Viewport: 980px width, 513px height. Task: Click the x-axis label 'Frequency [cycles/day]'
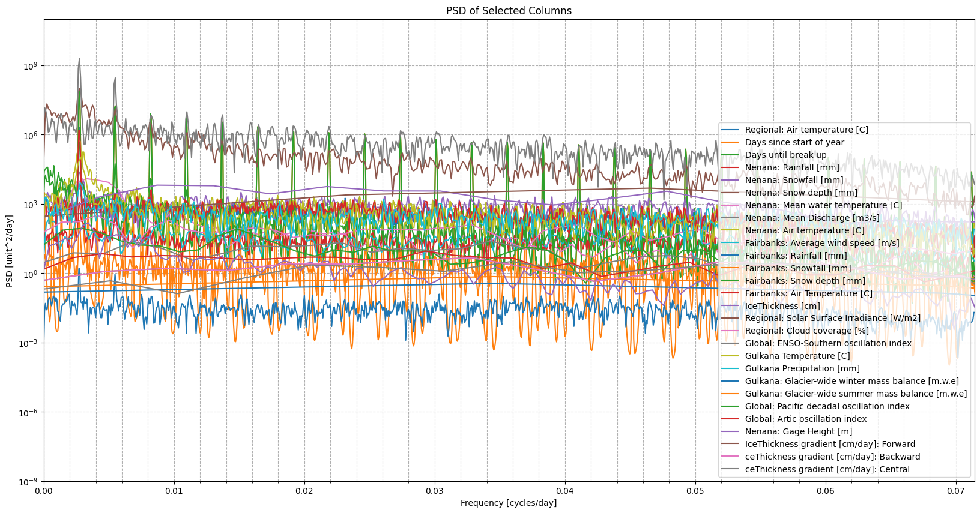tap(509, 503)
